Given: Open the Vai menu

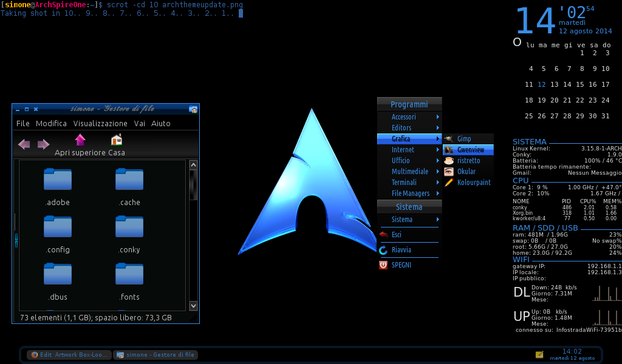Looking at the screenshot, I should 140,124.
